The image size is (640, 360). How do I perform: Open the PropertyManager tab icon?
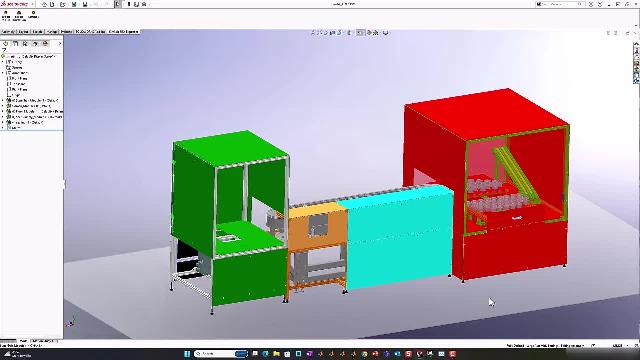tap(16, 44)
